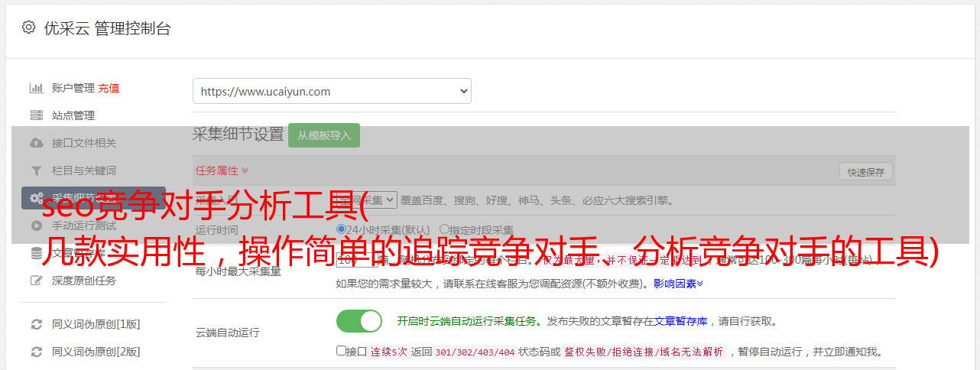The width and height of the screenshot is (980, 370).
Task: Open 深度原创任务 via its edit icon
Action: [x=36, y=281]
